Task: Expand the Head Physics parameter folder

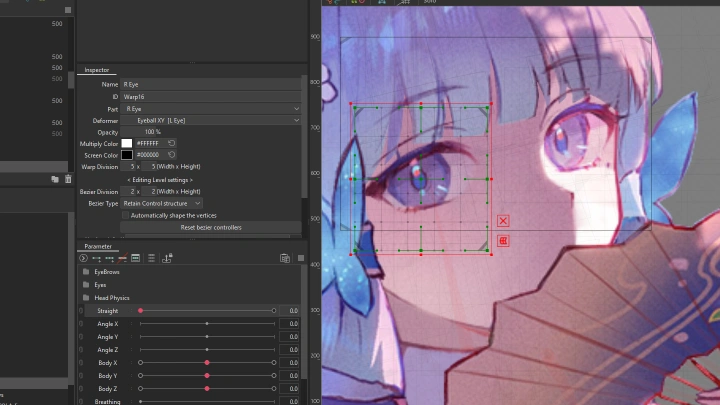Action: pyautogui.click(x=86, y=298)
